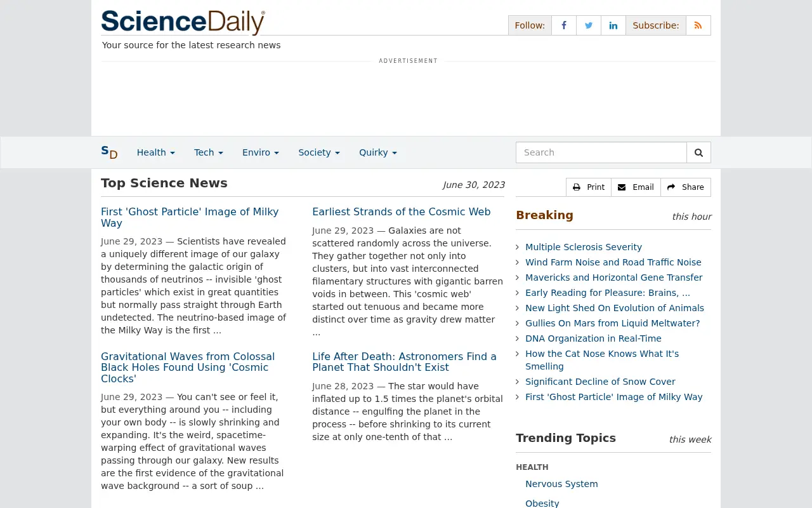Open Breaking 'Ghost Particle' Image link

(614, 397)
